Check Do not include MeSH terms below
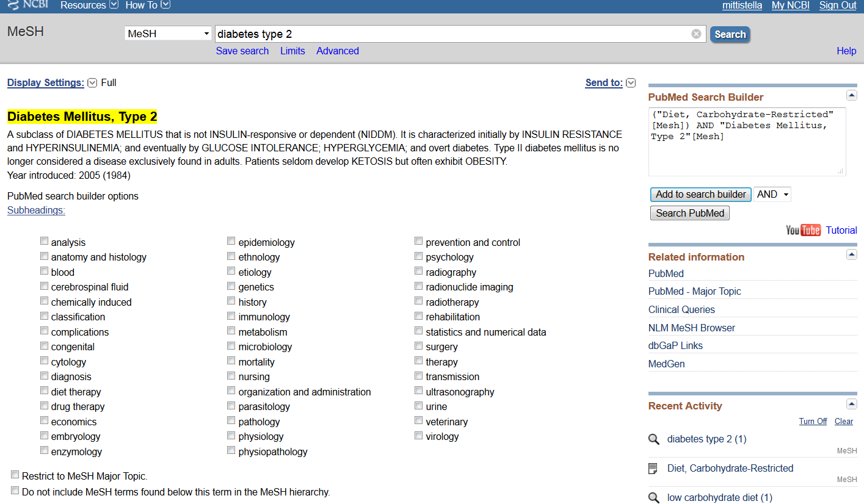Viewport: 864px width, 504px height. 15,491
